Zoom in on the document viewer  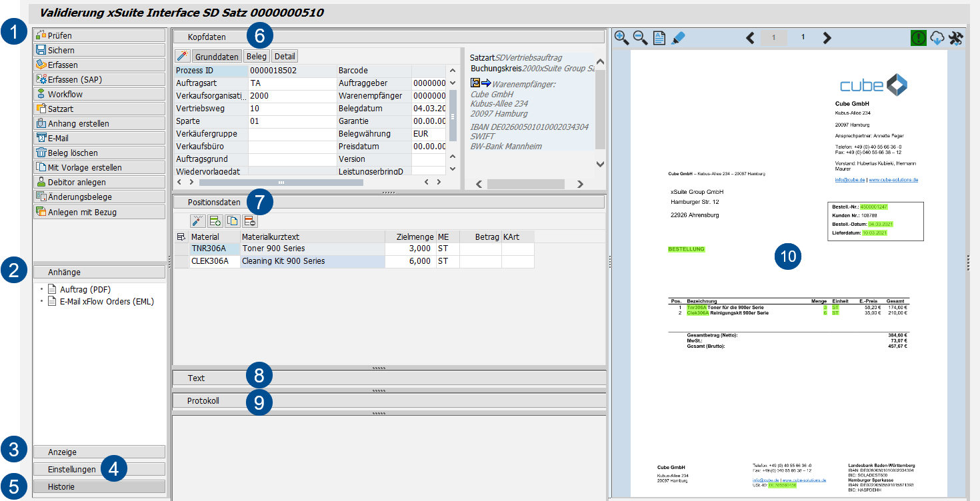[x=621, y=38]
